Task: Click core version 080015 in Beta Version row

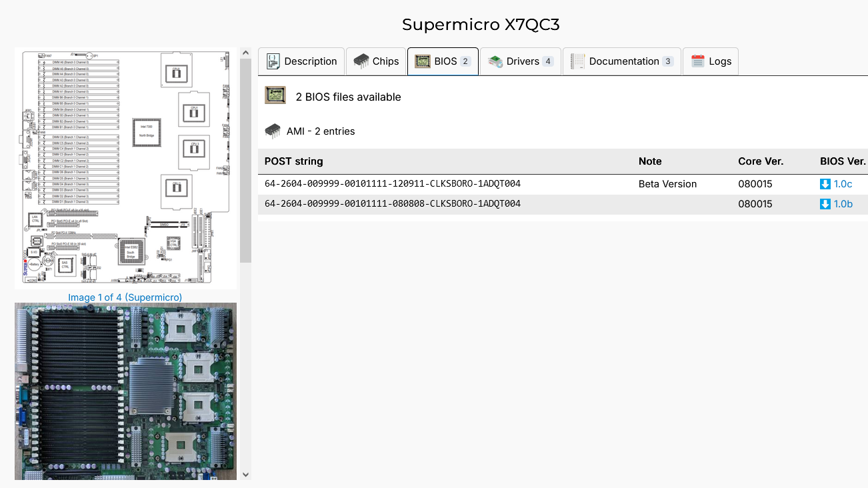Action: (755, 184)
